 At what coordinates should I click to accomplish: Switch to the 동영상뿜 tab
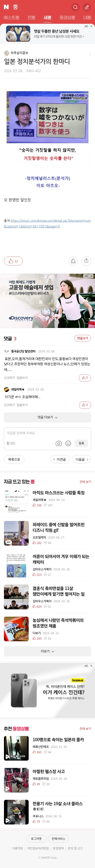tap(67, 18)
